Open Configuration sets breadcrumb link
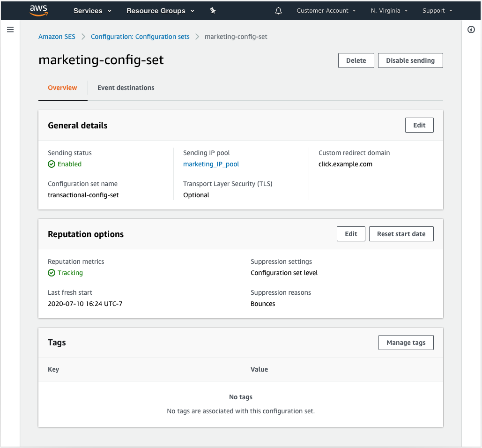The image size is (482, 448). [140, 37]
